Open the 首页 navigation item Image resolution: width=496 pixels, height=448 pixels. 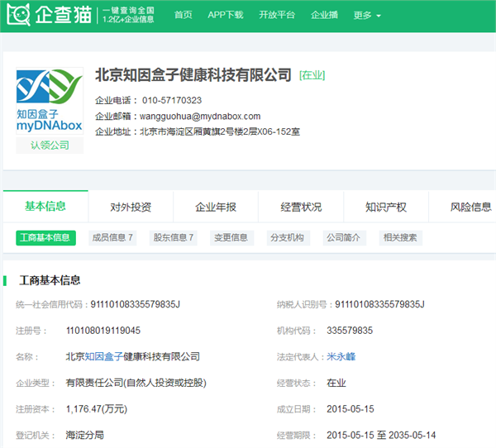pos(184,15)
